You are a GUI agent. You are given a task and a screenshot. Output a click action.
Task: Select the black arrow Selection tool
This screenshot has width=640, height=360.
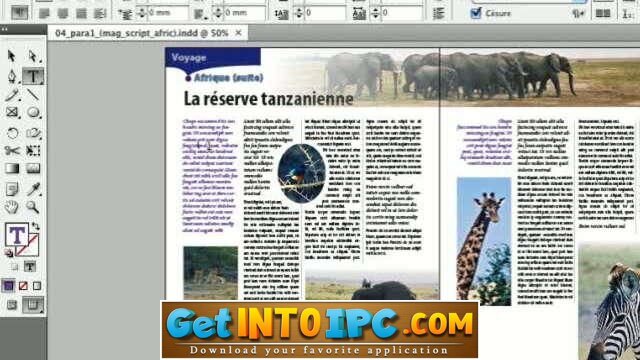click(11, 56)
